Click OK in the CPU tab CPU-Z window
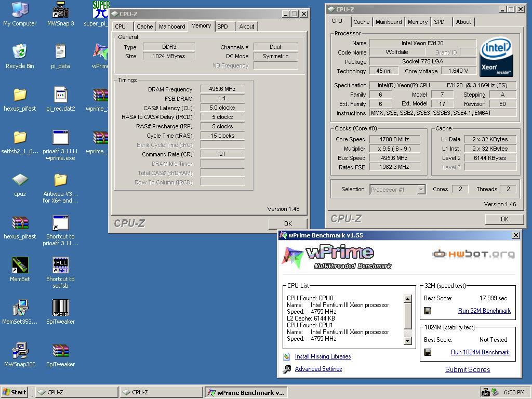532x399 pixels. point(504,219)
